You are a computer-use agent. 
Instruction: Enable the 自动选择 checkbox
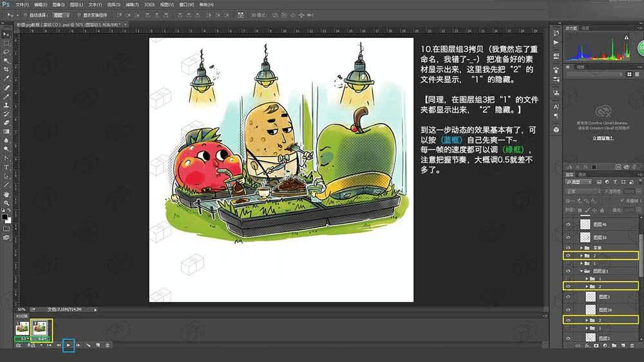(26, 15)
